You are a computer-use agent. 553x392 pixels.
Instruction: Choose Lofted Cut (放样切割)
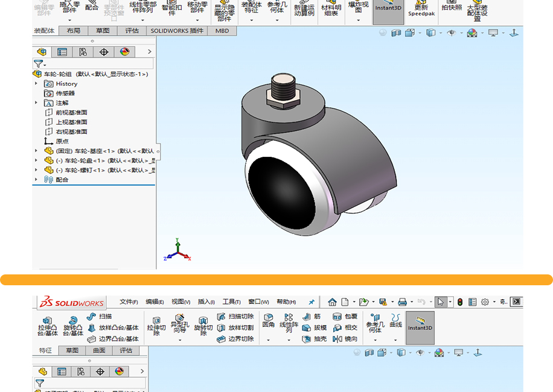[x=235, y=327]
